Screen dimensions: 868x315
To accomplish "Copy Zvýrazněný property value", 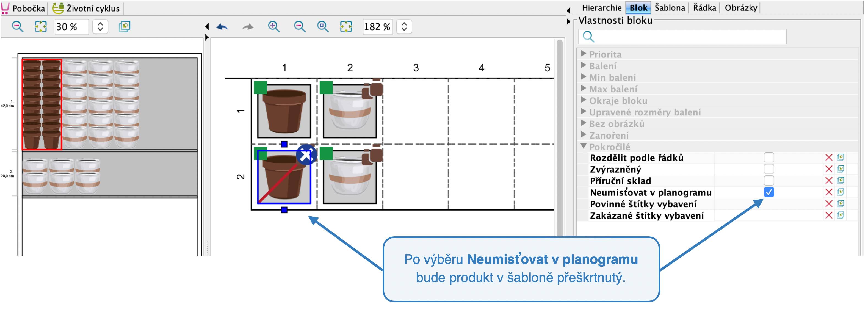I will pyautogui.click(x=840, y=169).
